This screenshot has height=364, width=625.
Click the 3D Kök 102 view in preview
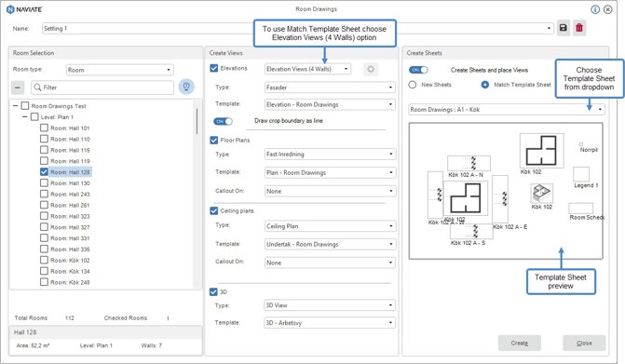(x=542, y=194)
